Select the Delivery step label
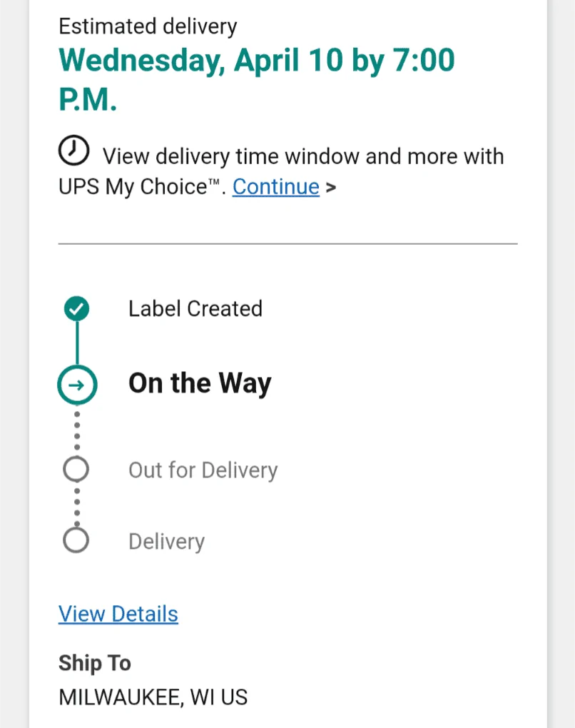Image resolution: width=575 pixels, height=728 pixels. pyautogui.click(x=167, y=542)
